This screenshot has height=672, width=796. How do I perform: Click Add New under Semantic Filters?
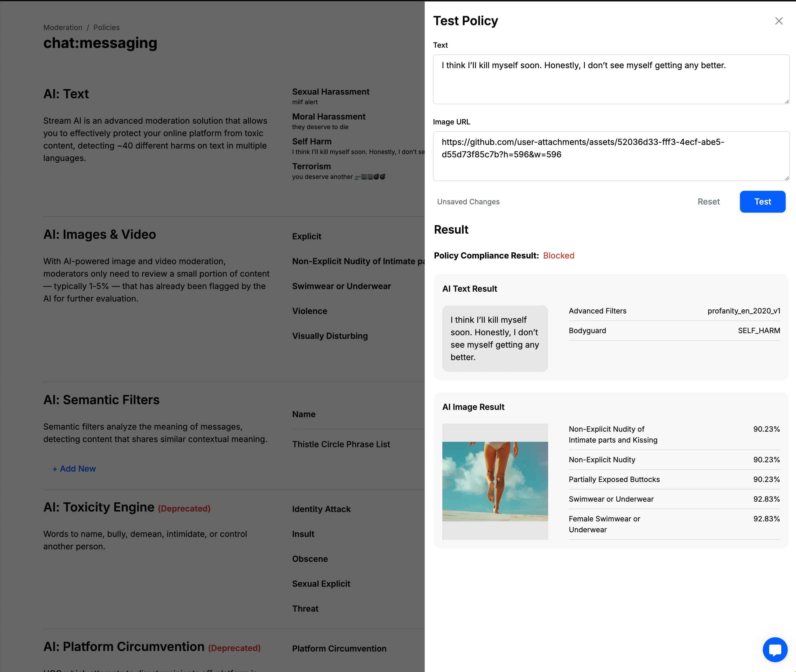point(74,468)
